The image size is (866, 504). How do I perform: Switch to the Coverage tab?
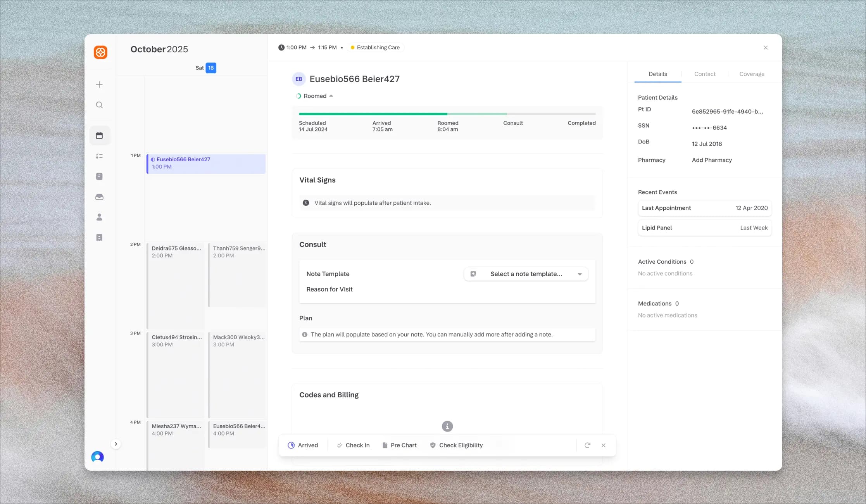click(x=751, y=74)
